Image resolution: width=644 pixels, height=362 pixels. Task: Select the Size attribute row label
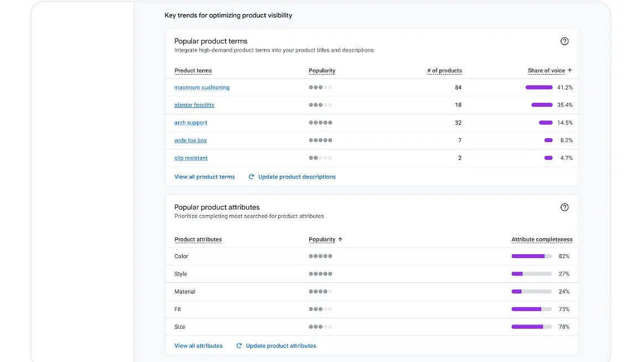[x=179, y=327]
